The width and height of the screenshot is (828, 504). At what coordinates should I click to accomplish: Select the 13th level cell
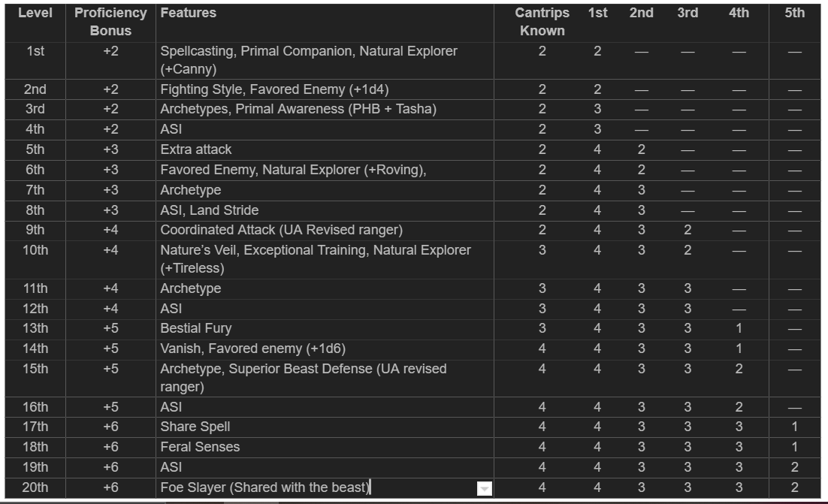[x=35, y=328]
